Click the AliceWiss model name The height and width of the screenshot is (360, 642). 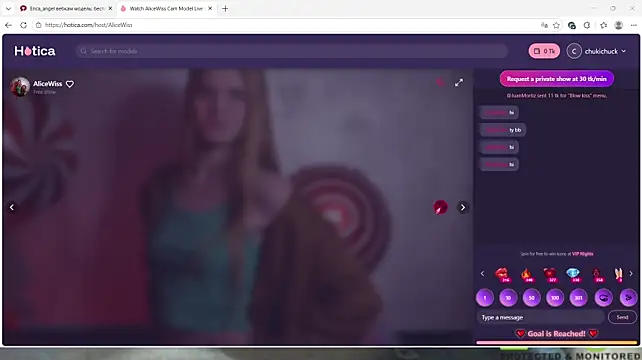tap(47, 84)
